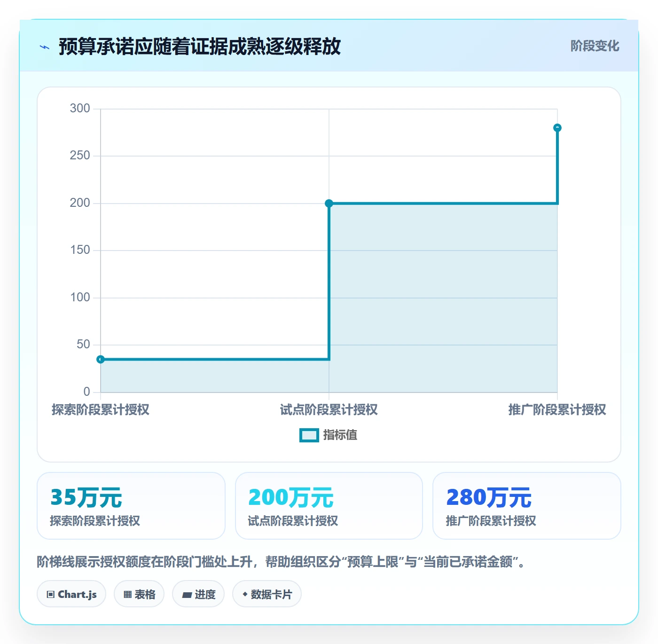
Task: Click the y-axis value 150
Action: click(x=80, y=250)
